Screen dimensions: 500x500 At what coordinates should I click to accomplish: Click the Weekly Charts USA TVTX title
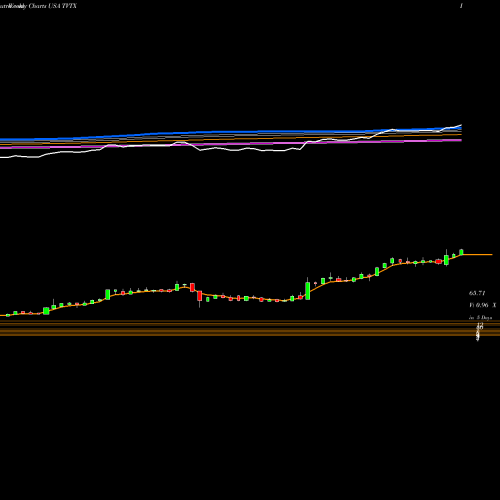click(38, 6)
